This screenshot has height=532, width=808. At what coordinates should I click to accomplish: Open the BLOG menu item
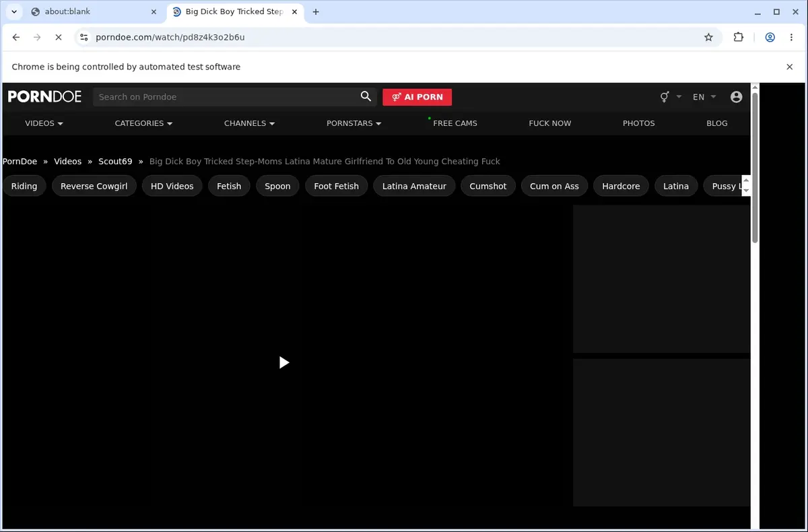click(x=716, y=123)
